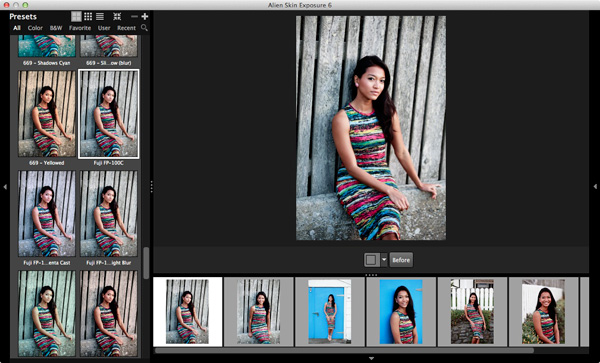Click the Presets panel title
Image resolution: width=600 pixels, height=363 pixels.
point(23,16)
